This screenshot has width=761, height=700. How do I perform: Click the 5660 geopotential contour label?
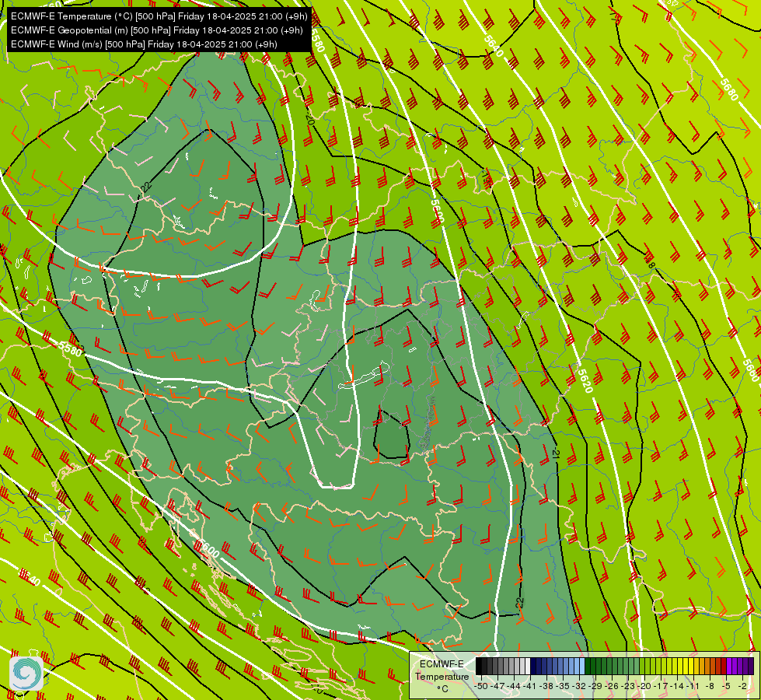pos(750,370)
